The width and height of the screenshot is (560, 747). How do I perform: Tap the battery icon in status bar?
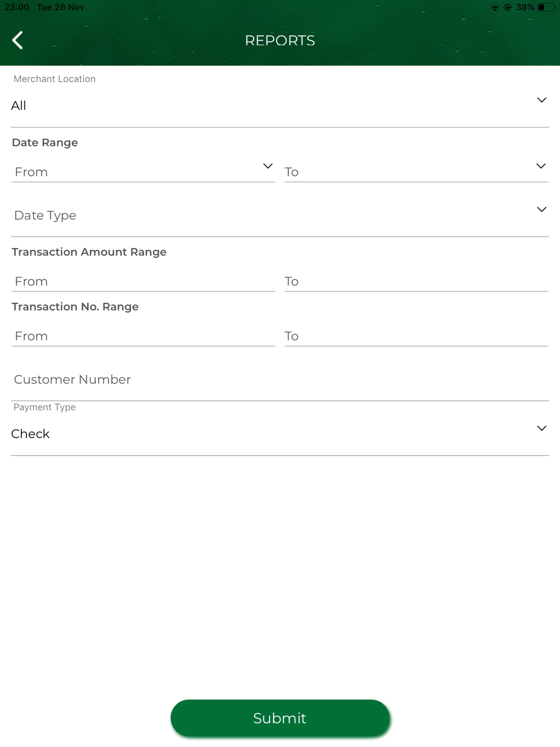coord(546,7)
